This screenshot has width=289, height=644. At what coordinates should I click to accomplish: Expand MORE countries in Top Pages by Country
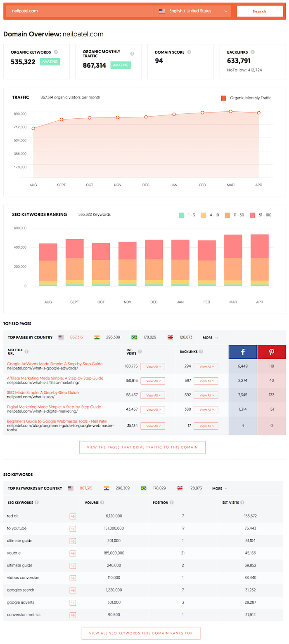210,338
